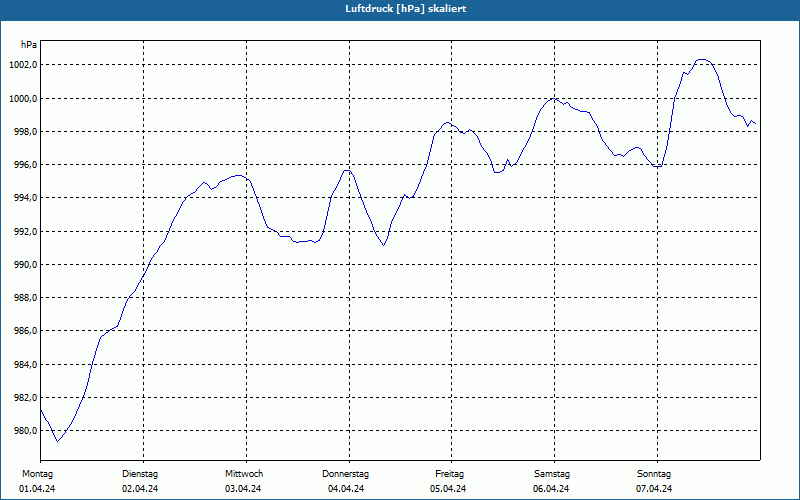Click the date 04.04.24
This screenshot has height=500, width=800.
[346, 489]
